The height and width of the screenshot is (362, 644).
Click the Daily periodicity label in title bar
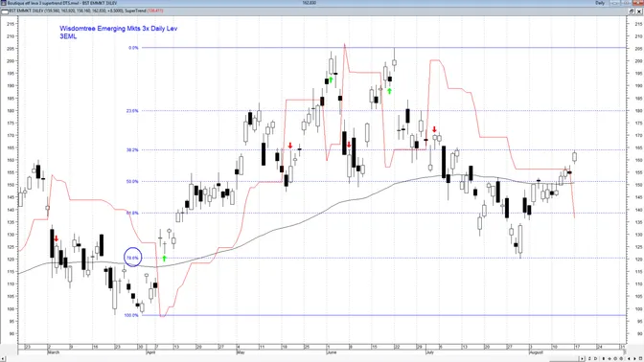coord(600,3)
